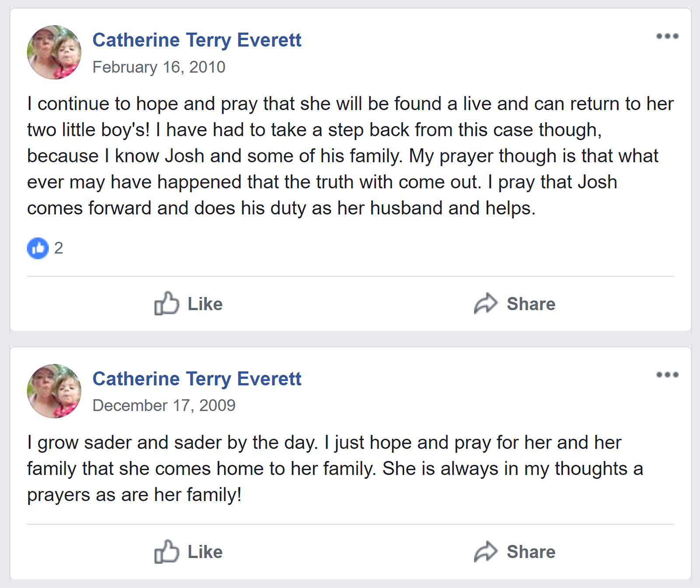Click the "February 16, 2010" timestamp
The height and width of the screenshot is (588, 700).
click(159, 67)
